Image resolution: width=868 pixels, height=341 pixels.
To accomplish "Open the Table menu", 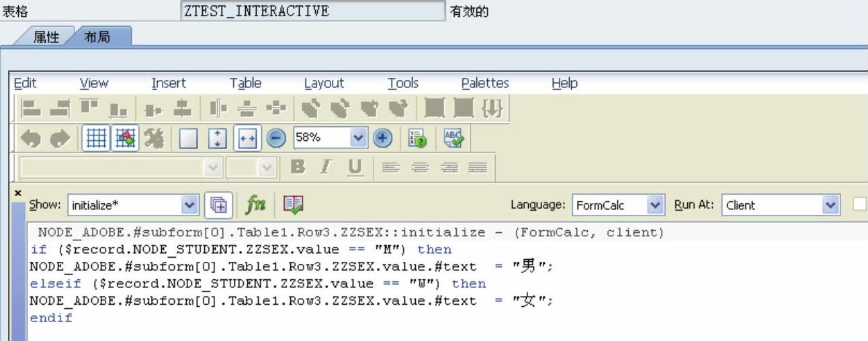I will tap(245, 83).
